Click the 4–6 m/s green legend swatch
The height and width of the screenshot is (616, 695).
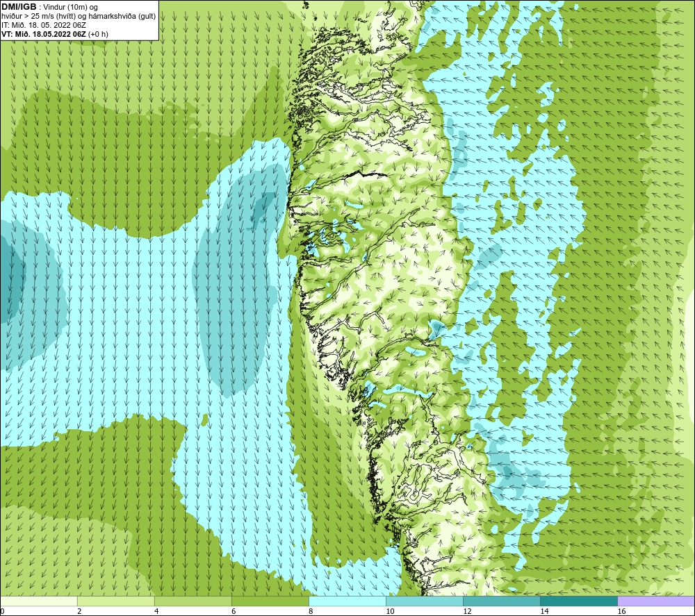coord(193,601)
